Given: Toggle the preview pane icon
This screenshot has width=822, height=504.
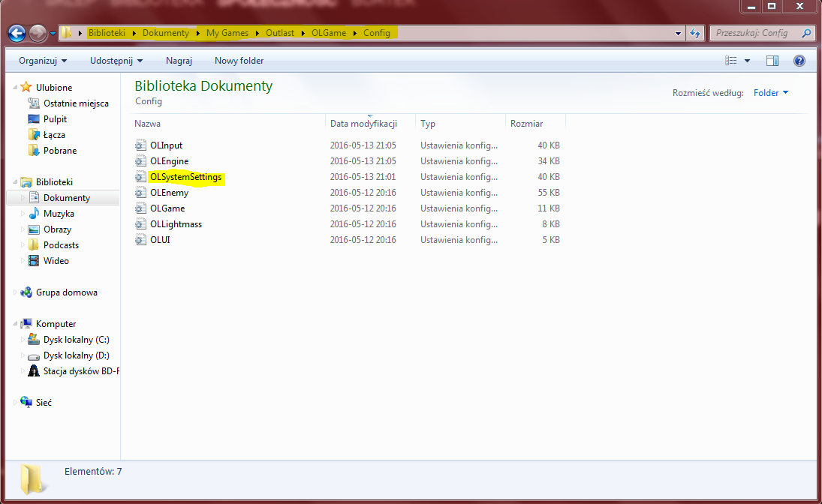Looking at the screenshot, I should tap(772, 61).
